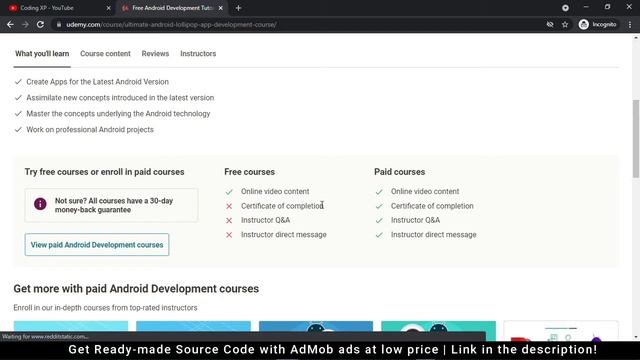
Task: Click View paid Android Development courses button
Action: click(x=97, y=244)
